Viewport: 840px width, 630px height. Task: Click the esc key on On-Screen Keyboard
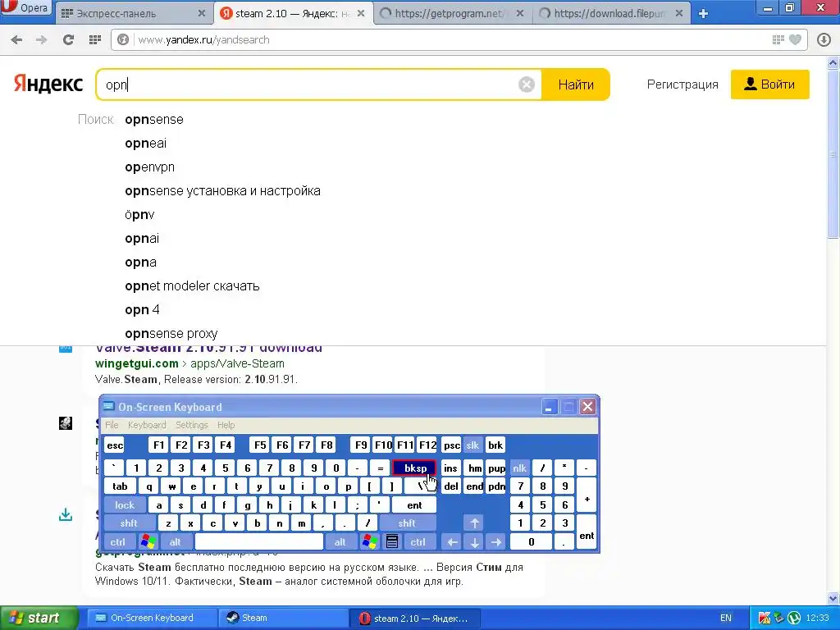point(115,445)
